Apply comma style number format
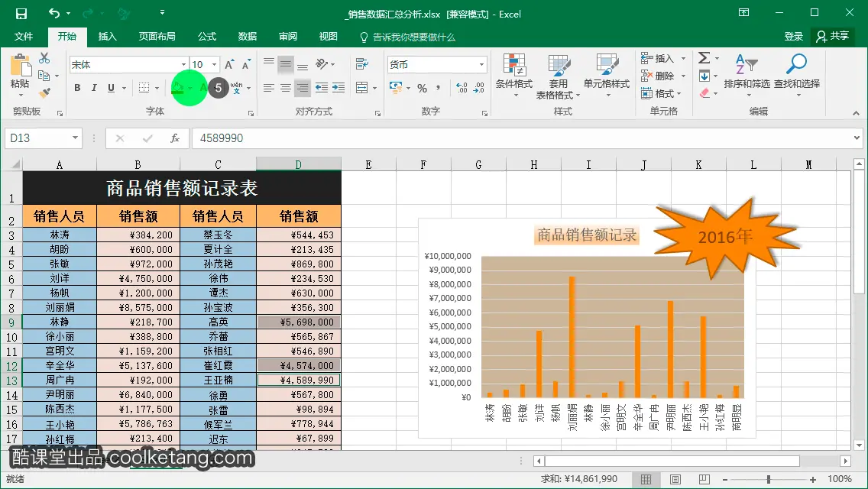Screen dimensions: 868x489 (x=438, y=88)
